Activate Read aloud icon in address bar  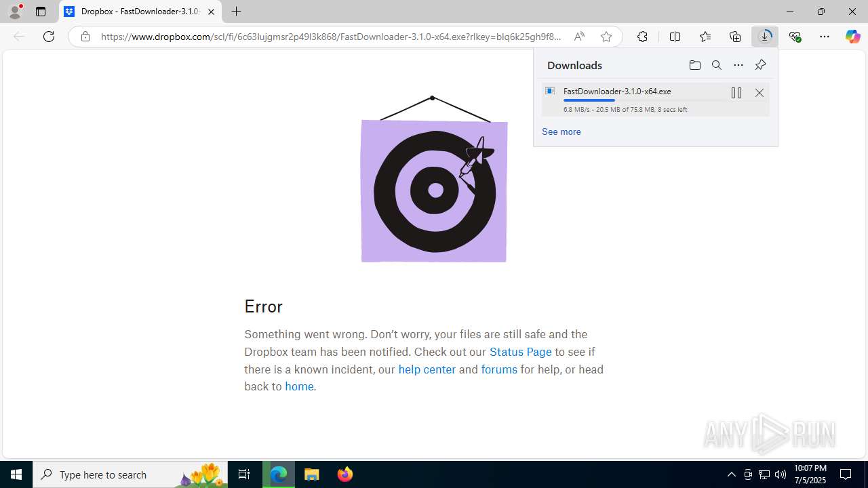pos(579,37)
